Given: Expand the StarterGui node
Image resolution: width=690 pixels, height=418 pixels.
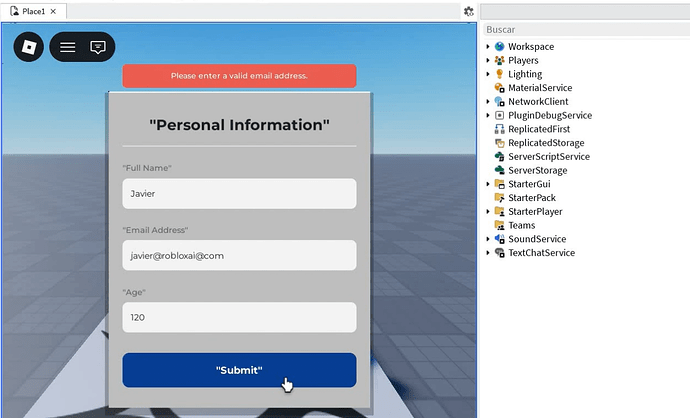Looking at the screenshot, I should point(488,184).
